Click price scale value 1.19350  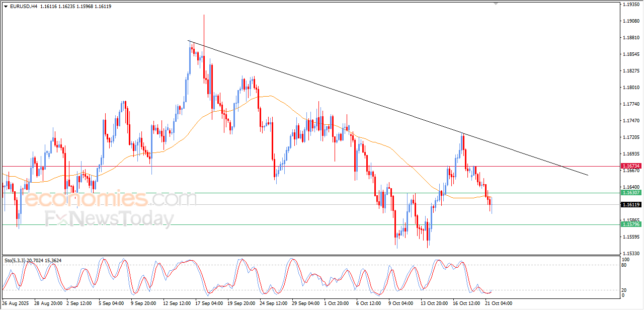click(x=632, y=5)
